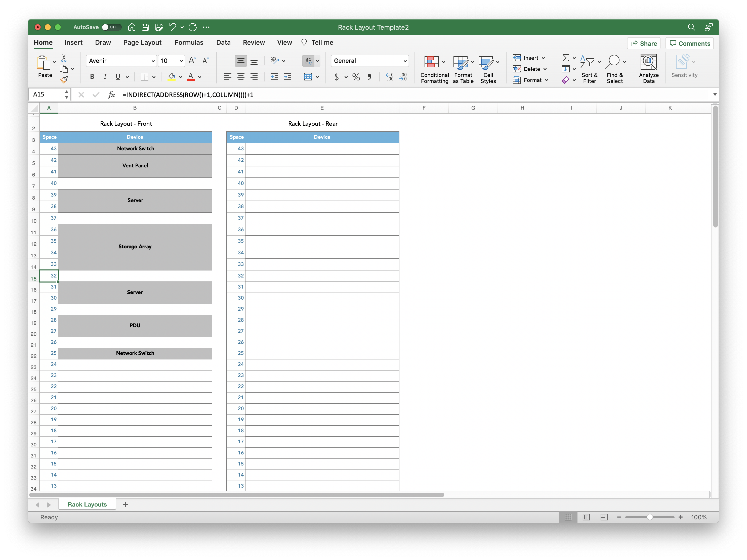The width and height of the screenshot is (747, 560).
Task: Click the Cut scissors icon
Action: (64, 58)
